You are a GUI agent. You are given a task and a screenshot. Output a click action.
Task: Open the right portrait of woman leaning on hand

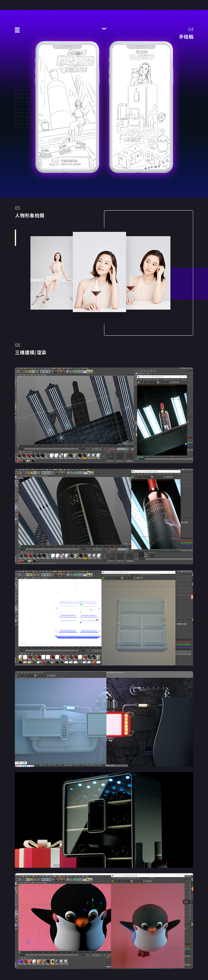[x=148, y=273]
